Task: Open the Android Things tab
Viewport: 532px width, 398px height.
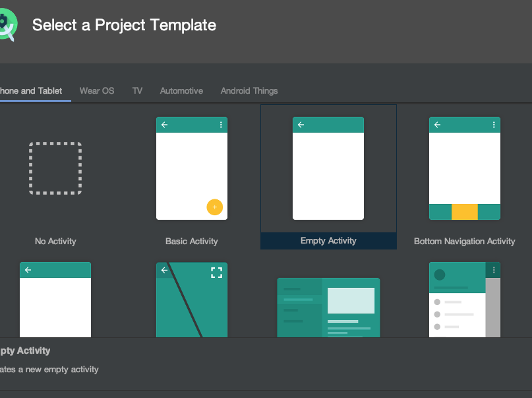Action: [249, 91]
